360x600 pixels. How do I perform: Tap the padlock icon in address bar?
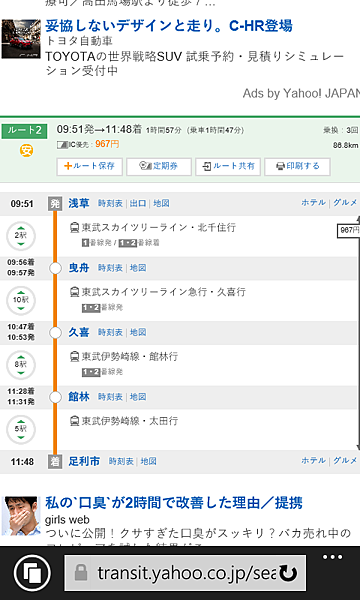tap(81, 573)
